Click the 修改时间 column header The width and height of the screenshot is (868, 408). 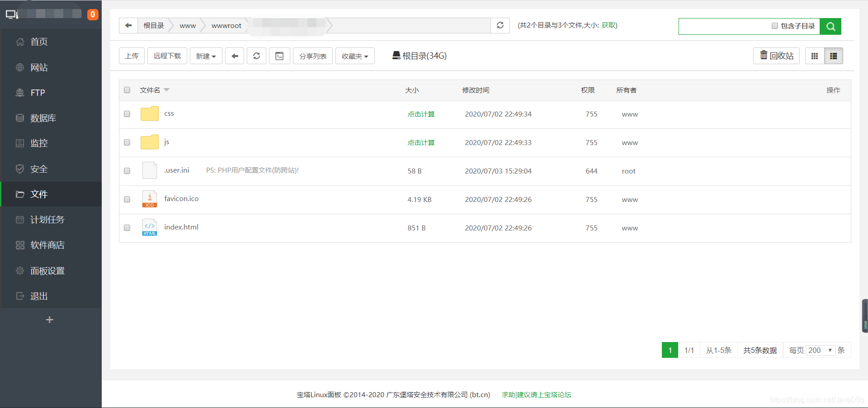click(x=476, y=90)
